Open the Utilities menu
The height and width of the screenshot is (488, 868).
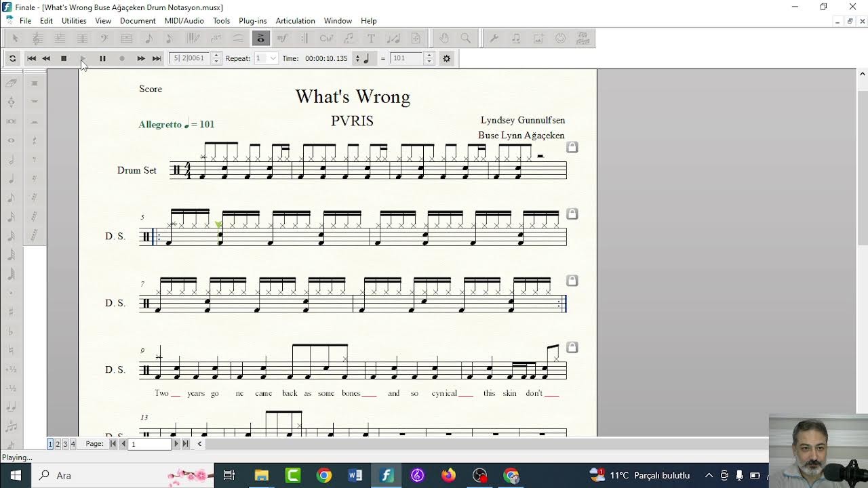[x=74, y=21]
